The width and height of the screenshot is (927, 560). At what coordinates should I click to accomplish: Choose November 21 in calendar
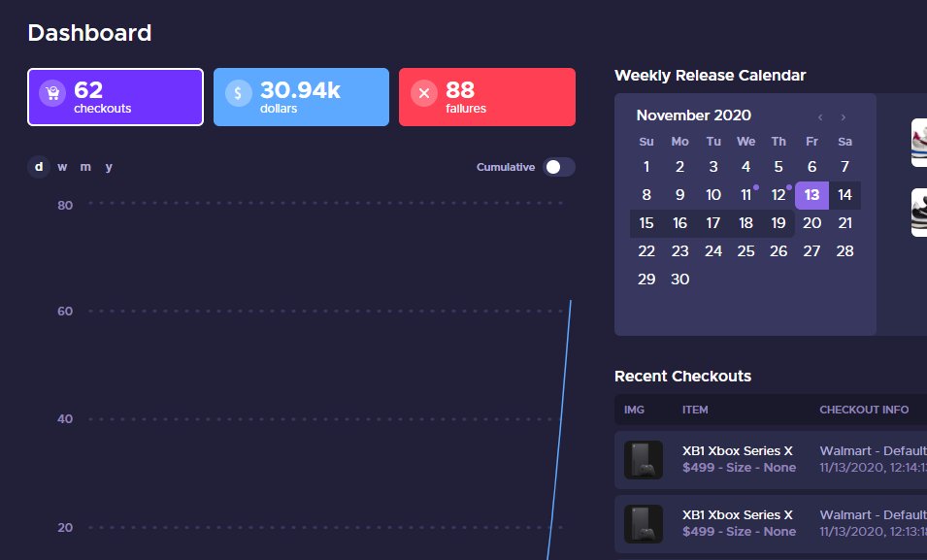(x=844, y=223)
